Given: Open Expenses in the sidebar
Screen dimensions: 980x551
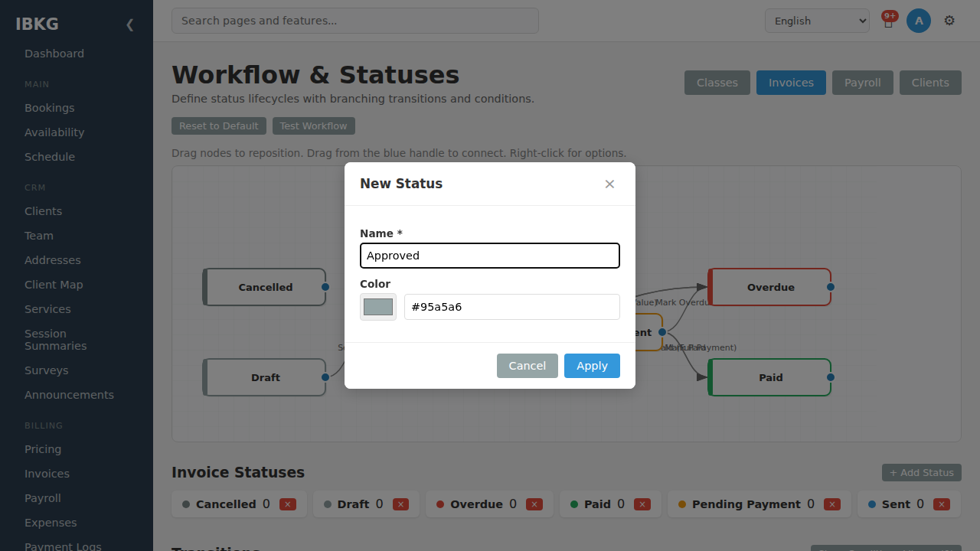Looking at the screenshot, I should point(51,523).
